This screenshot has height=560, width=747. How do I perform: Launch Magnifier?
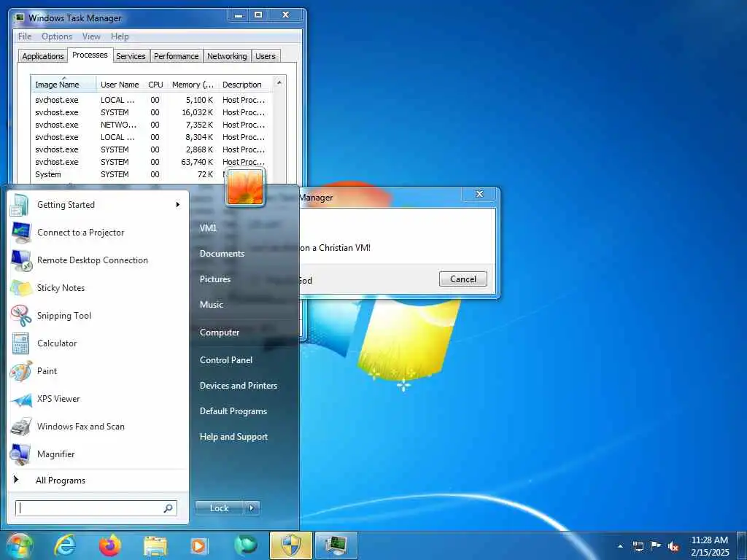(x=98, y=454)
